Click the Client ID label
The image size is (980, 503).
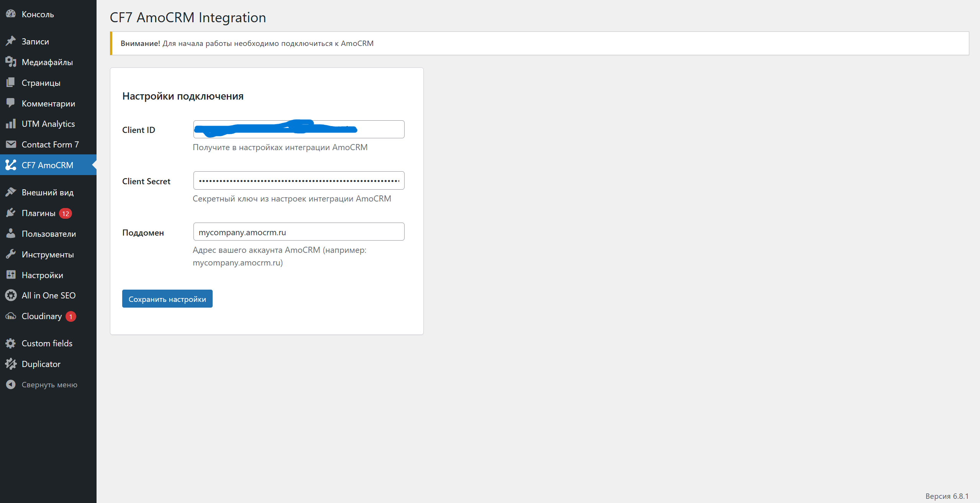click(139, 130)
